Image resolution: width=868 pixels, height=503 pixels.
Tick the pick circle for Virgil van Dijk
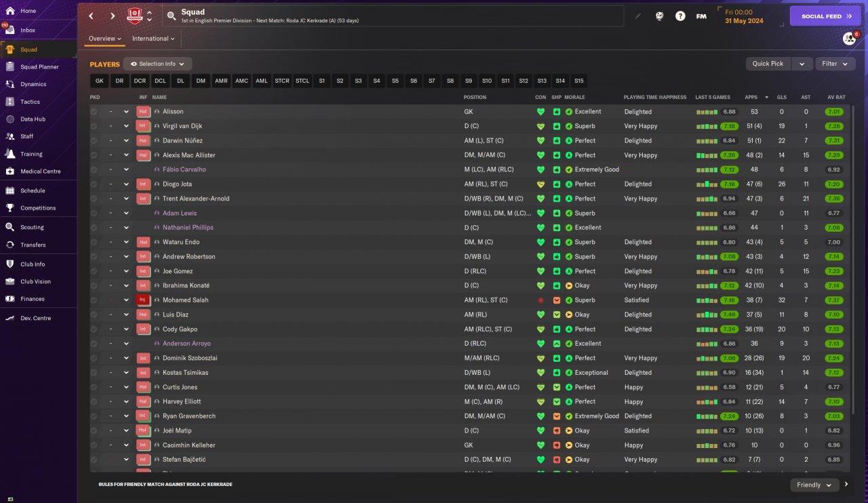pyautogui.click(x=94, y=126)
